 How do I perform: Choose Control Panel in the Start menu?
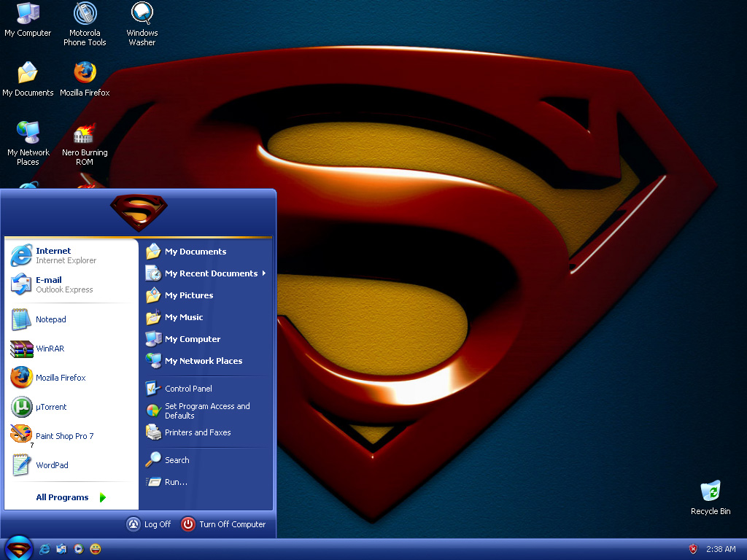[x=188, y=389]
